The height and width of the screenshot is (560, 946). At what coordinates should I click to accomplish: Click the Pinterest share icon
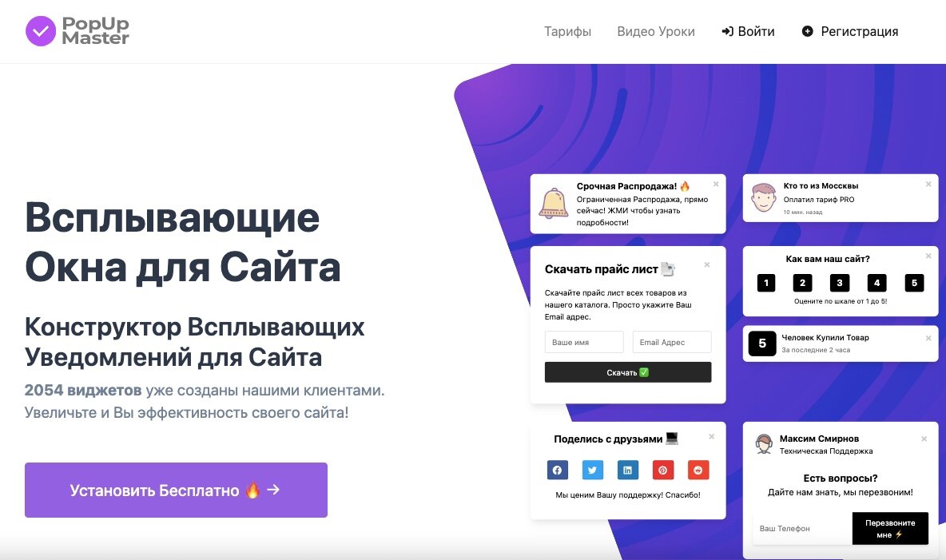662,470
